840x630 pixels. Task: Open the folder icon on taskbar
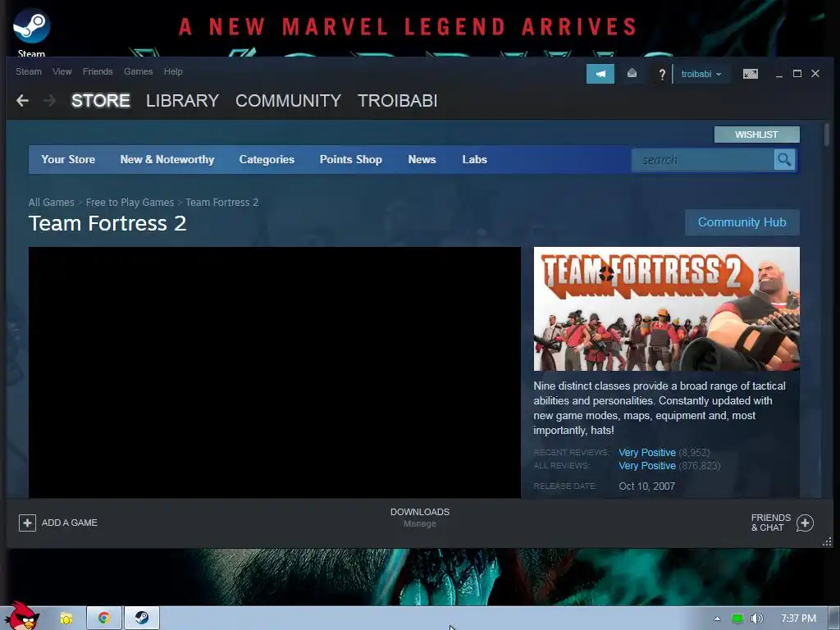click(x=66, y=619)
